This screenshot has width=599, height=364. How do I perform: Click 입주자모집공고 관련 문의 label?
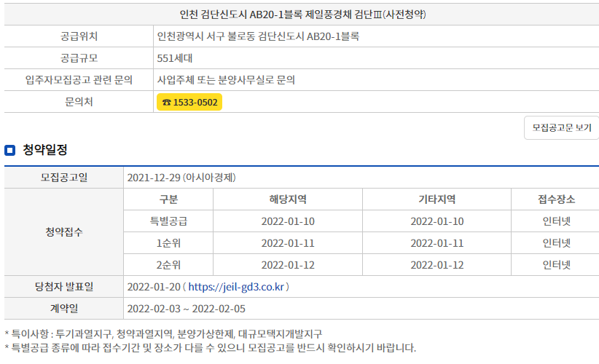(x=79, y=80)
